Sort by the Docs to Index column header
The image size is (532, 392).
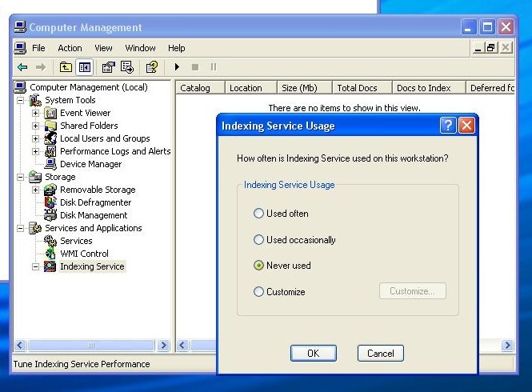tap(429, 88)
